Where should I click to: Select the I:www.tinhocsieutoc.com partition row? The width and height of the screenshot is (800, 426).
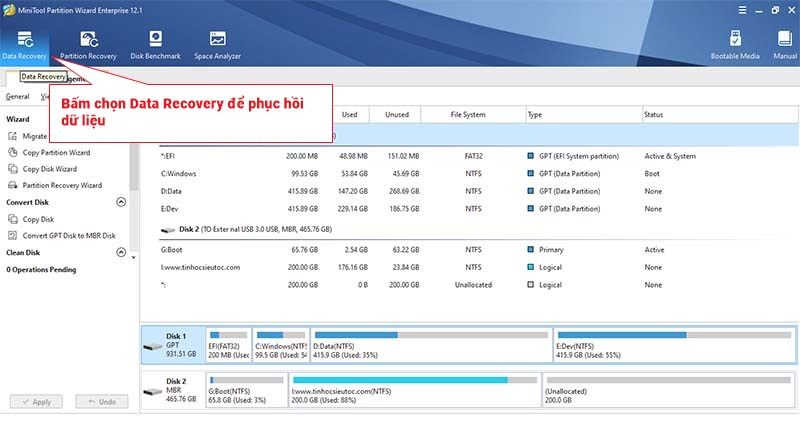pos(478,267)
